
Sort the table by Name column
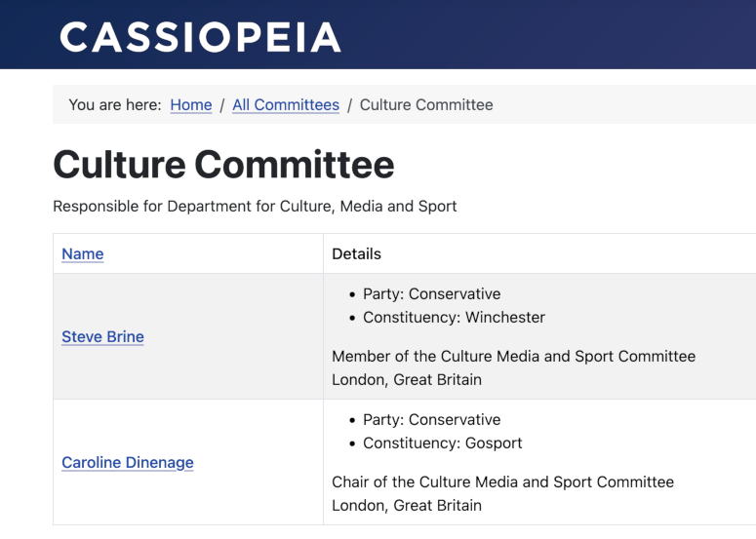[83, 254]
